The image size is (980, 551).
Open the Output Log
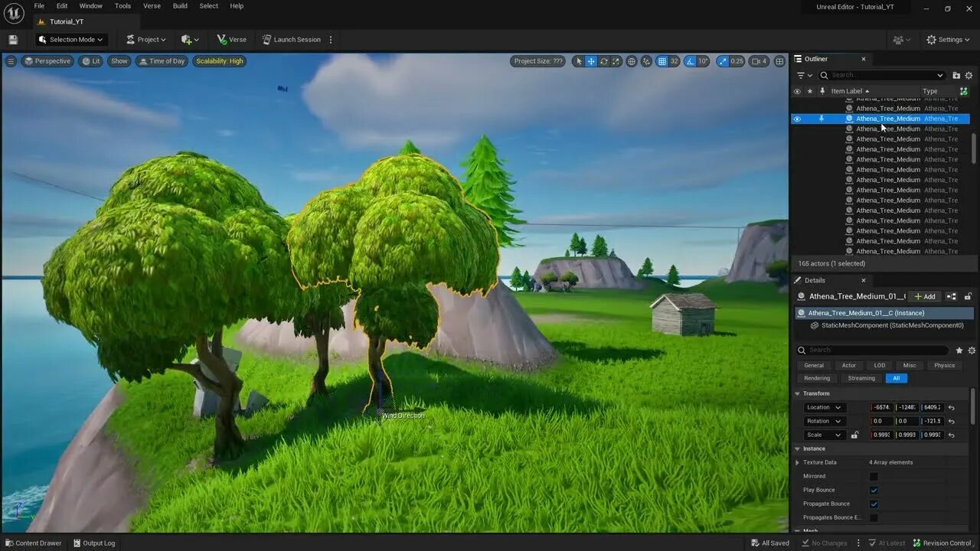click(93, 543)
